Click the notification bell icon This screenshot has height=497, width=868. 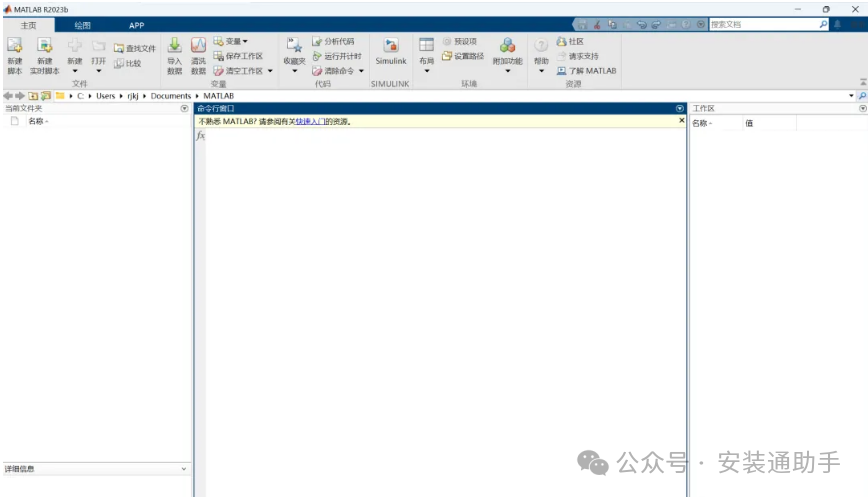point(838,24)
